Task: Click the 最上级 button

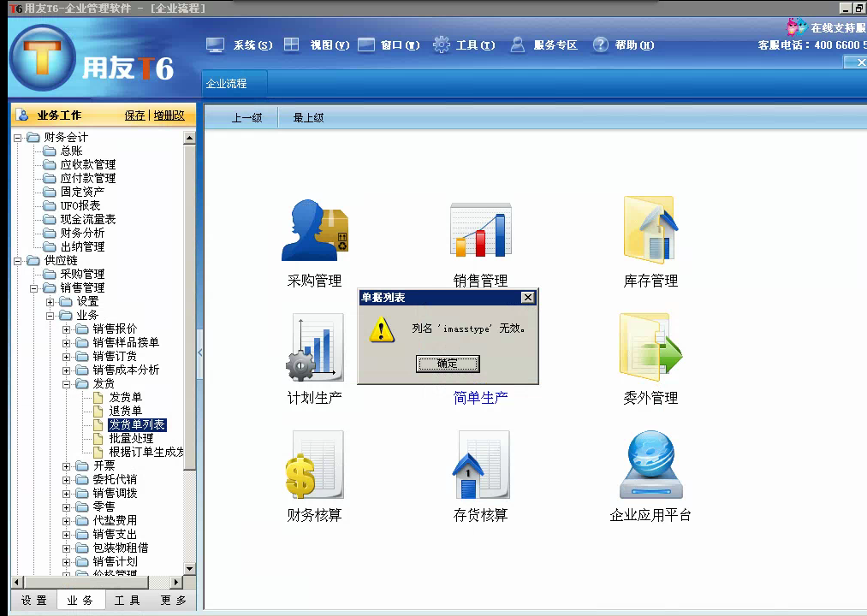Action: (308, 118)
